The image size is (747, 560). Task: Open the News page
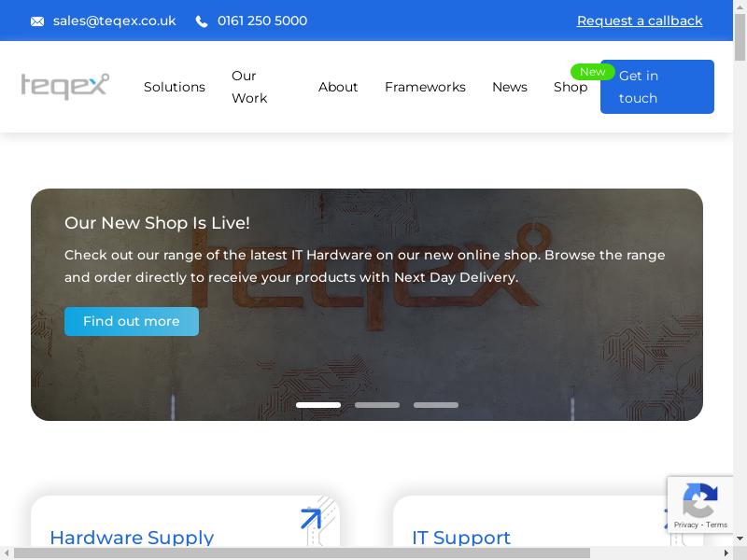point(510,87)
